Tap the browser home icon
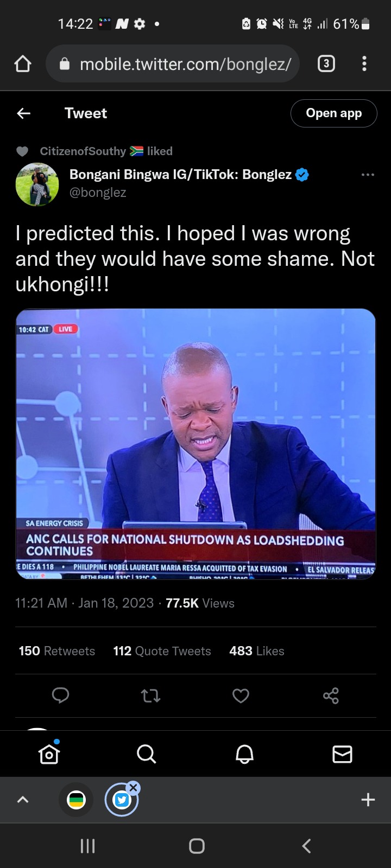This screenshot has width=391, height=868. click(23, 64)
